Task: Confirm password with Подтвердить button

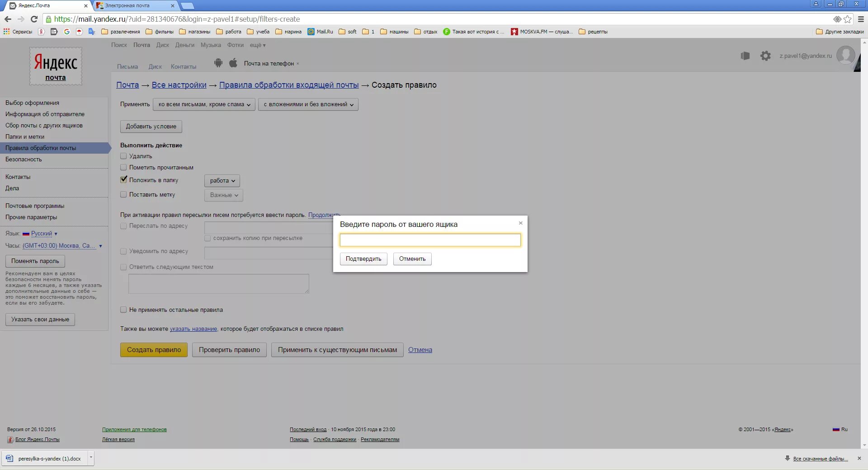Action: tap(363, 259)
